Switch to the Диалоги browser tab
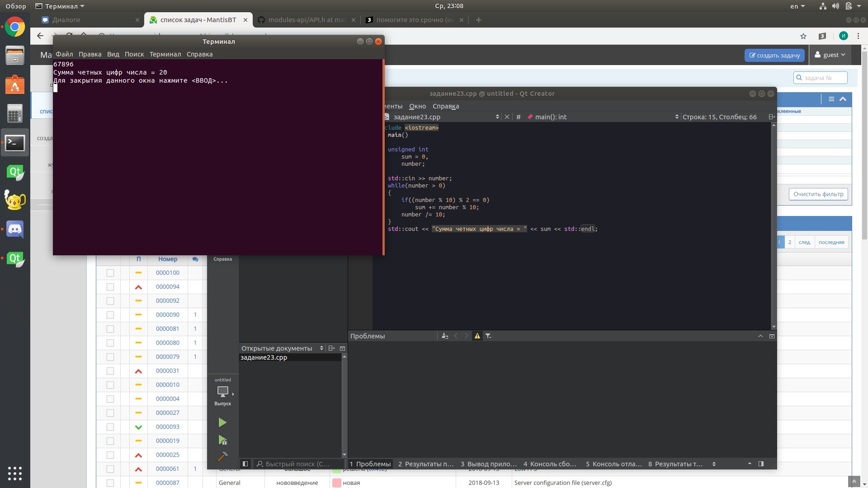Viewport: 868px width, 488px height. pos(66,20)
